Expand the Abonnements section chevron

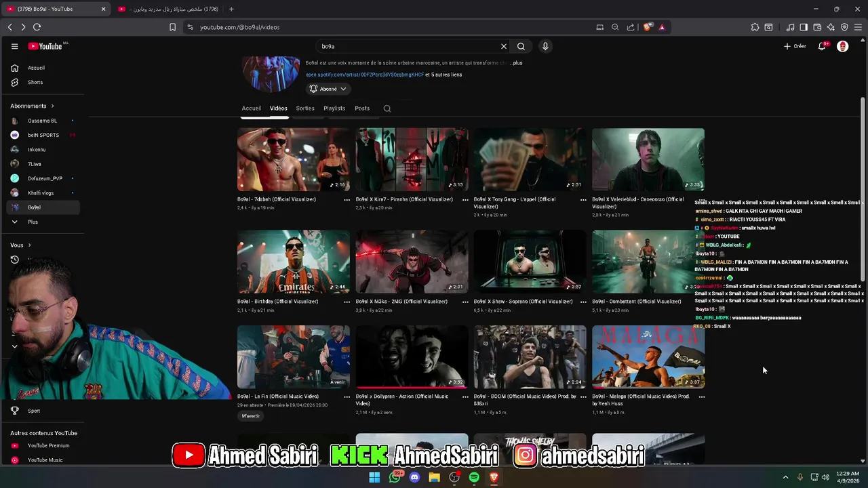click(x=52, y=106)
